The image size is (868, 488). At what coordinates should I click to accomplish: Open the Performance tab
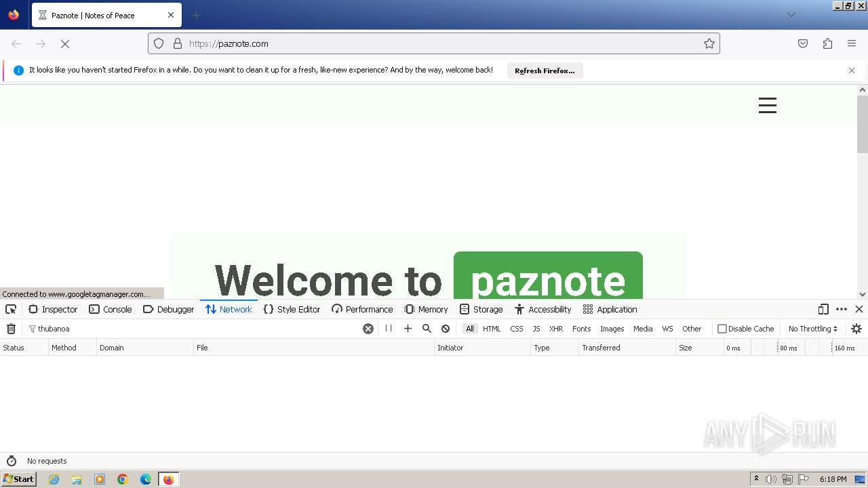(362, 309)
